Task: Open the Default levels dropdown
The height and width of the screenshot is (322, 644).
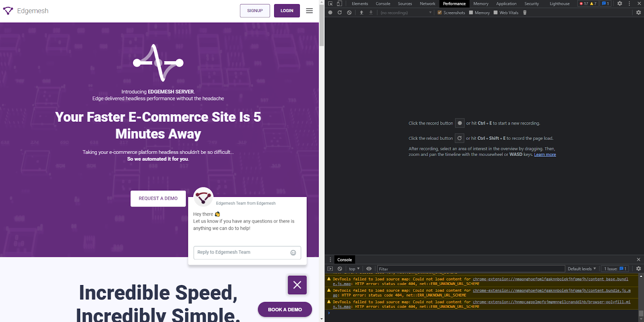Action: click(x=582, y=269)
